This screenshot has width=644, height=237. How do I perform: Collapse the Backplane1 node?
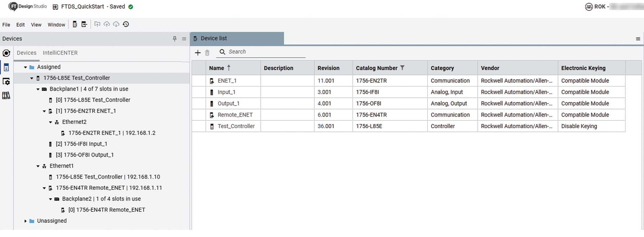38,89
